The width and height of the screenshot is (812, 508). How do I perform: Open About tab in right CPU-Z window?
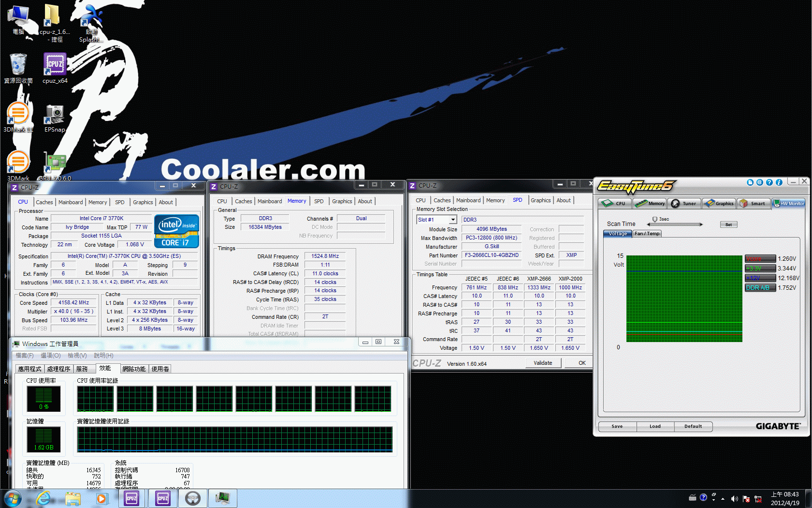(564, 200)
